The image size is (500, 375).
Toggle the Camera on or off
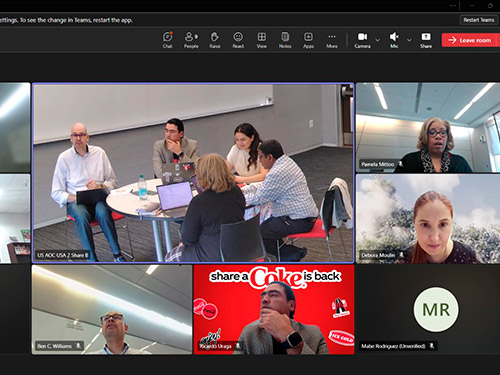click(x=362, y=40)
